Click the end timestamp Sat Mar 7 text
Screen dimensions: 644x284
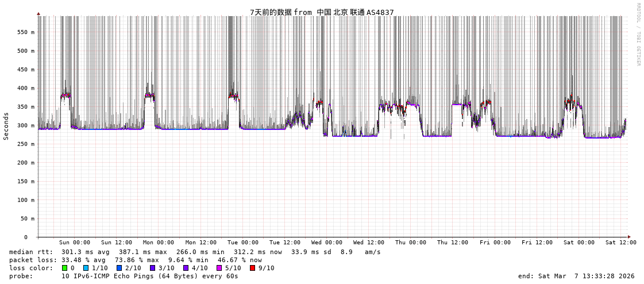pyautogui.click(x=576, y=276)
